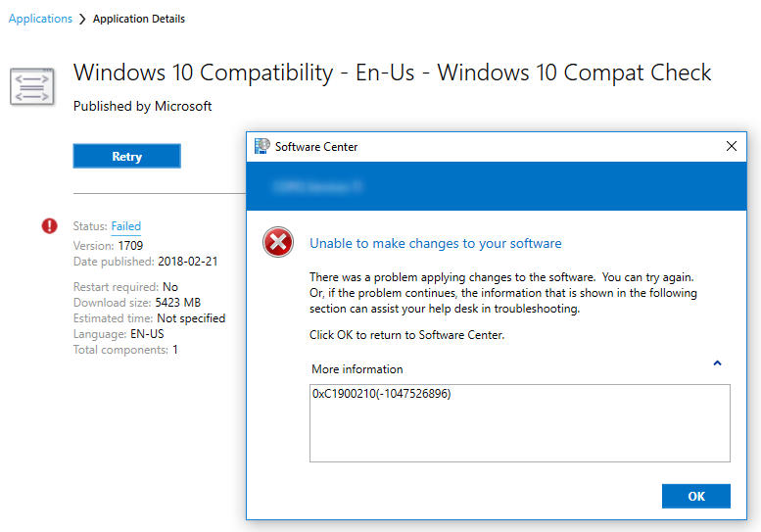Open the Failed status link

pyautogui.click(x=125, y=226)
